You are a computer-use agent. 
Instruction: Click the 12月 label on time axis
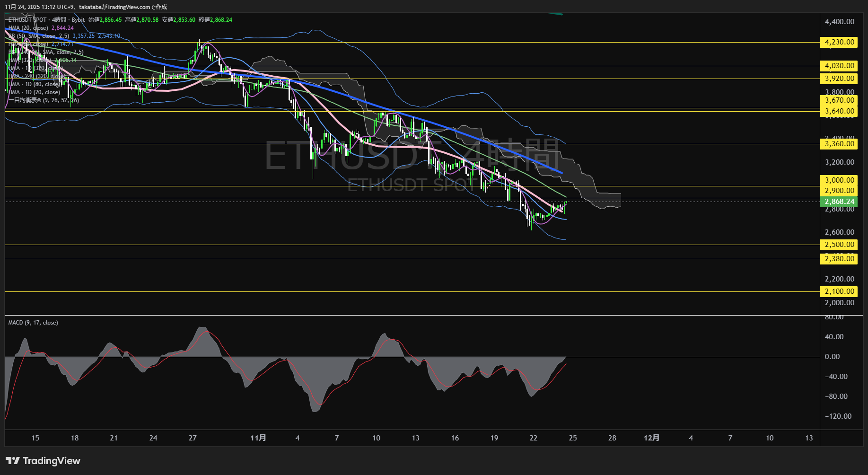(x=651, y=438)
